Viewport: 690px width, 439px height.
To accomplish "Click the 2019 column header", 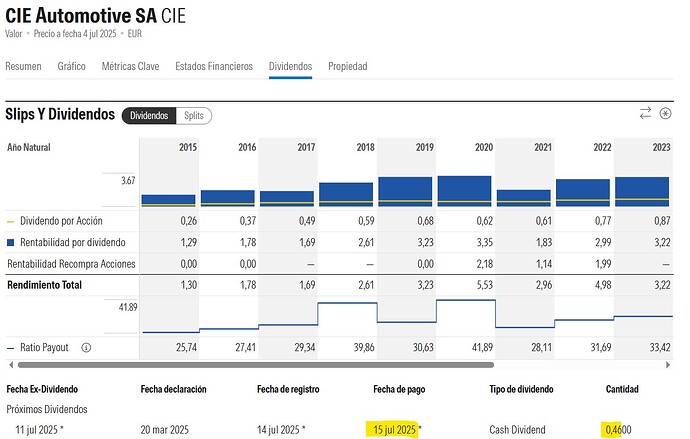I will pyautogui.click(x=424, y=147).
